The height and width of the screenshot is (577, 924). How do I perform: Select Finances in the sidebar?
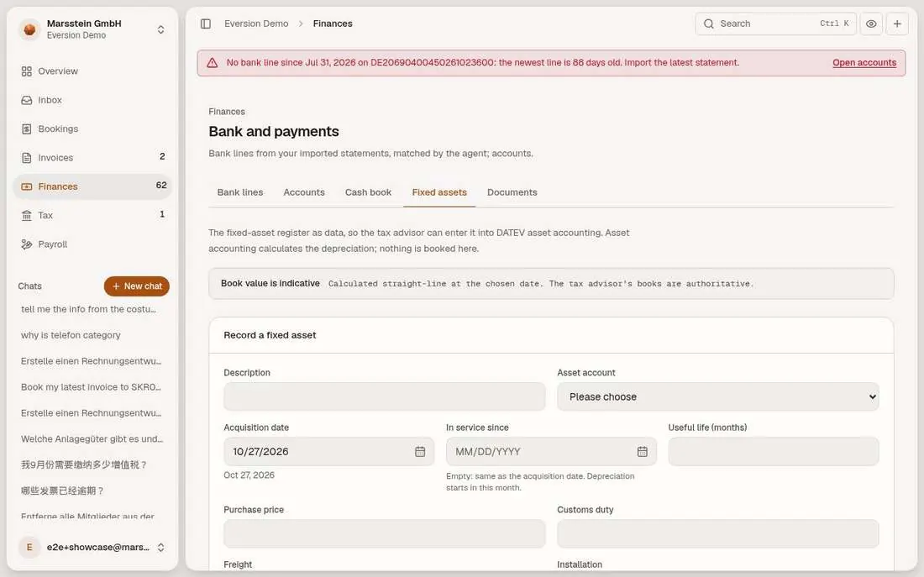click(x=92, y=186)
